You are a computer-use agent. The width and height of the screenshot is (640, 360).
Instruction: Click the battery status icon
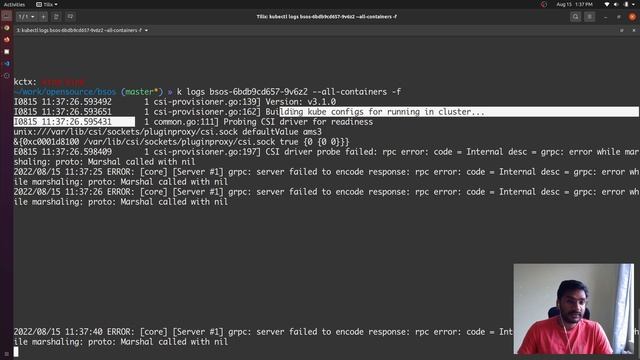[x=626, y=4]
